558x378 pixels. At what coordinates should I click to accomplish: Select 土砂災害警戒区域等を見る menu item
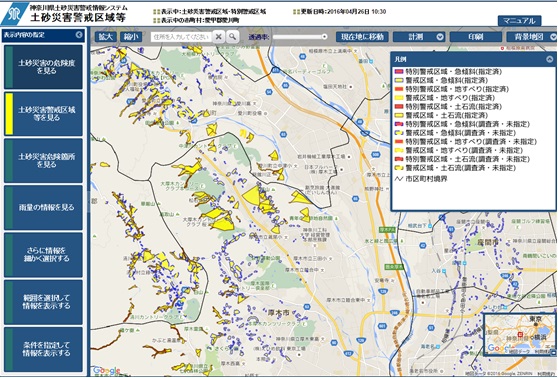(x=43, y=114)
